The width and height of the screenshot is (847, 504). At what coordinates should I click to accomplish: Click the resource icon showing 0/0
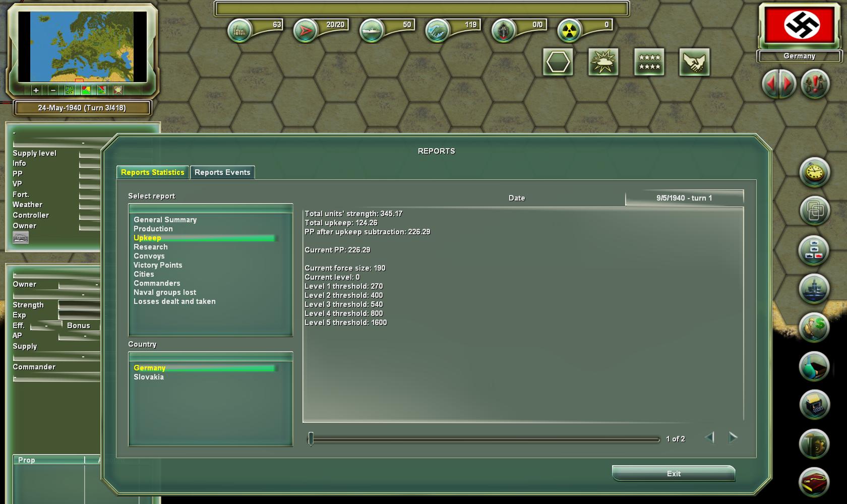(x=504, y=31)
